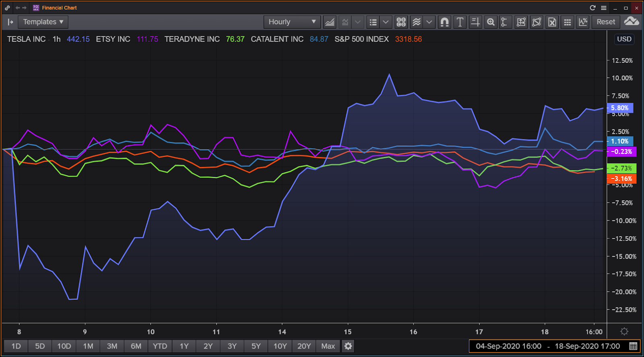Expand the greyed chart style dropdown arrow
The height and width of the screenshot is (357, 644).
click(358, 22)
